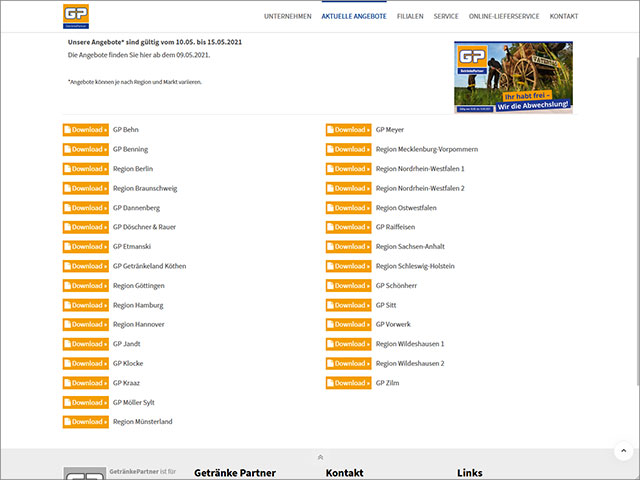
Task: Download the Region Münsterland offer
Action: (86, 422)
